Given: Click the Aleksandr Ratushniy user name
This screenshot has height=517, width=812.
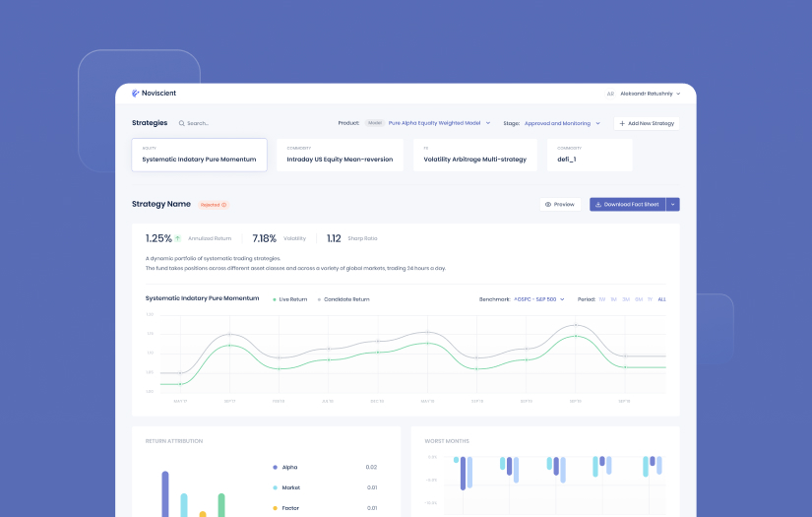Looking at the screenshot, I should (647, 94).
